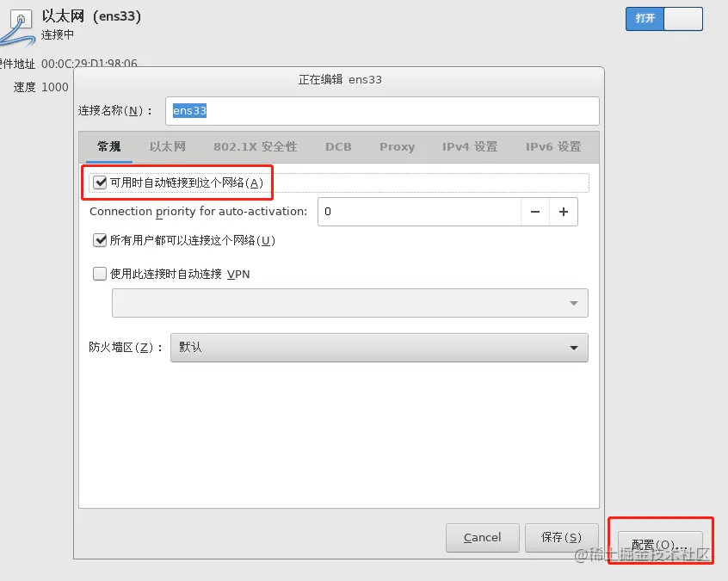Click the 连接中 status text
Screen dimensions: 728x581
[x=58, y=34]
